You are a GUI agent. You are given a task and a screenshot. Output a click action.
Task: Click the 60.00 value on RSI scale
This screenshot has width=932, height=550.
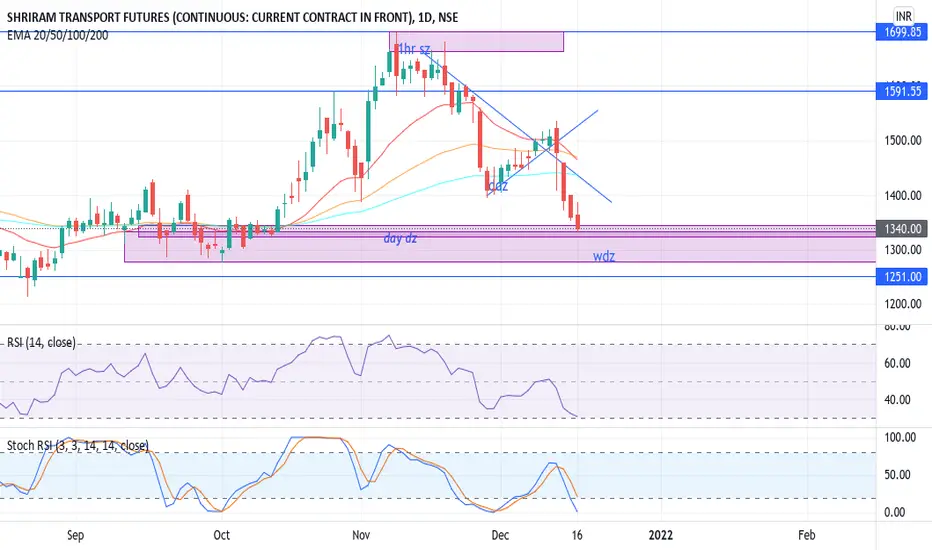(x=898, y=363)
